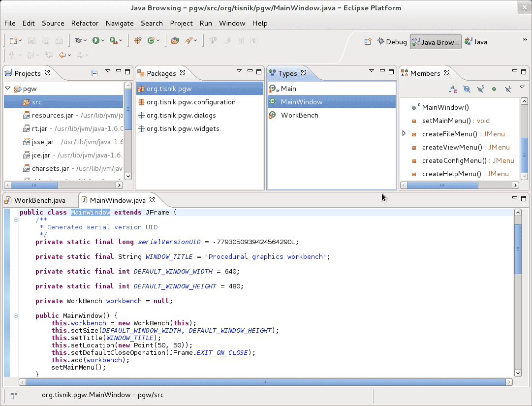
Task: Select the org.tisnik.pgw.dialogs package
Action: [x=200, y=115]
